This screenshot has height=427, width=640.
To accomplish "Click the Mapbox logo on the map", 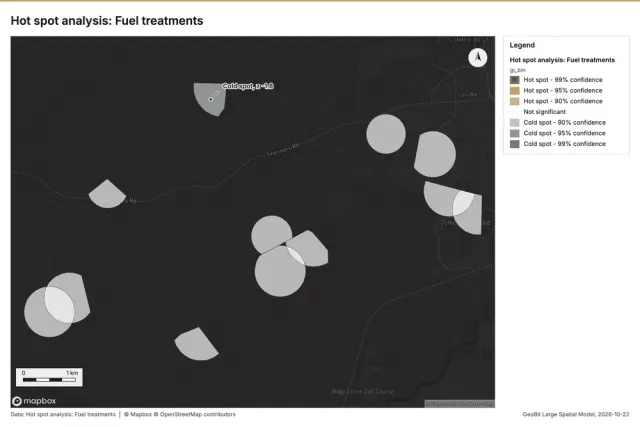I will [x=34, y=401].
